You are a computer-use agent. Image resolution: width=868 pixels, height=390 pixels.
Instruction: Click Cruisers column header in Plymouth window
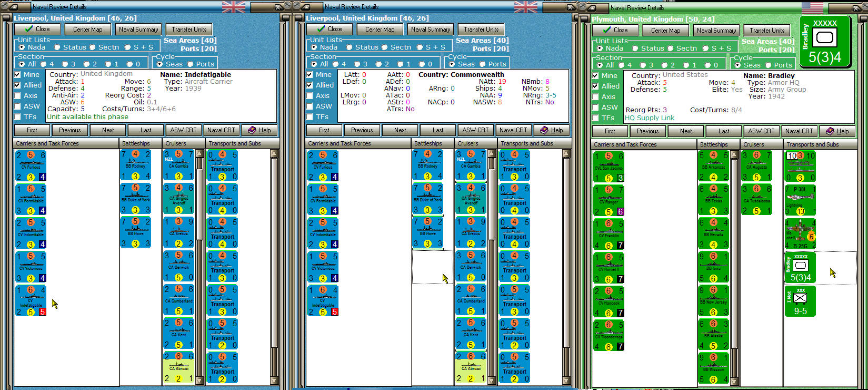762,144
